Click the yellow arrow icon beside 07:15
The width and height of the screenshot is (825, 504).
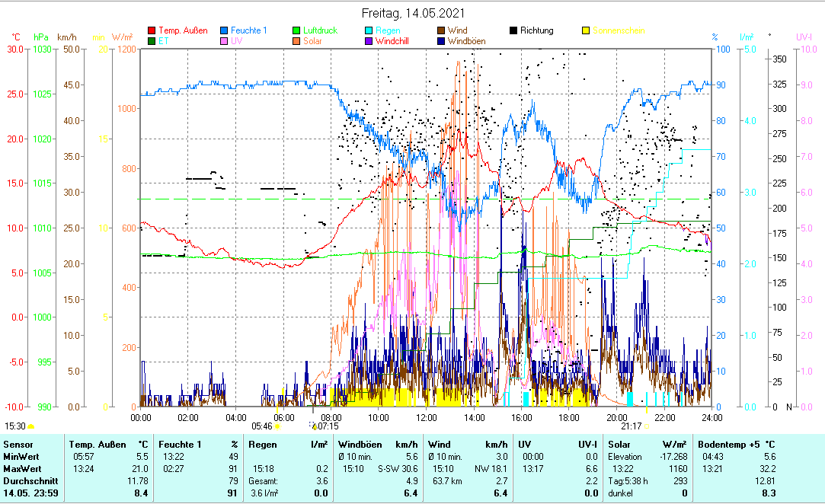(314, 426)
